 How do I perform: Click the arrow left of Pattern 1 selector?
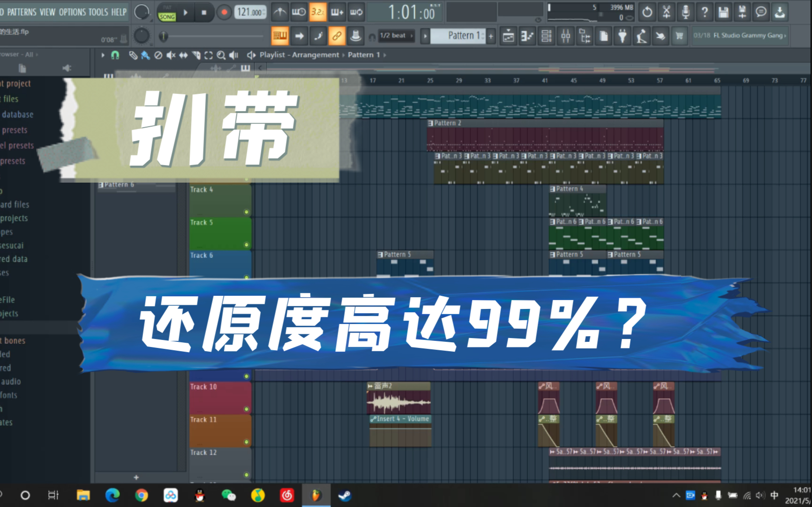[x=425, y=36]
